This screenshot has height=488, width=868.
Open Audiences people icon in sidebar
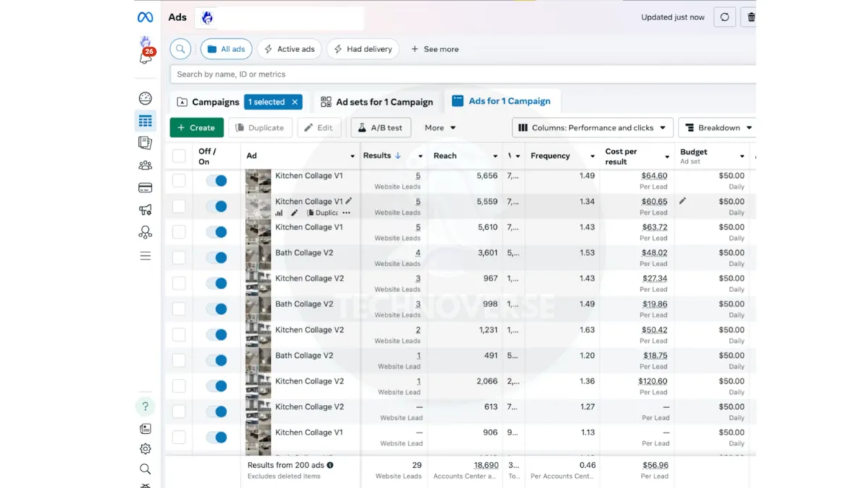[x=145, y=166]
